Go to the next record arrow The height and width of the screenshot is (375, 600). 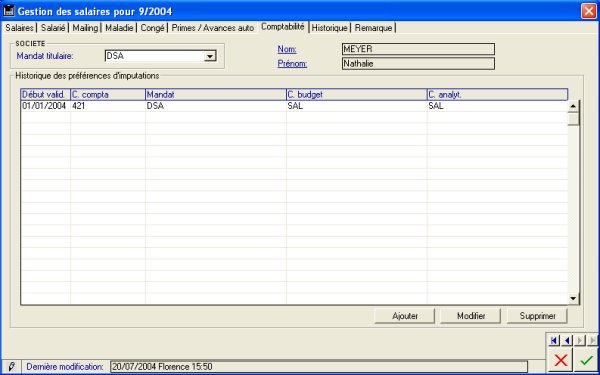[x=580, y=340]
